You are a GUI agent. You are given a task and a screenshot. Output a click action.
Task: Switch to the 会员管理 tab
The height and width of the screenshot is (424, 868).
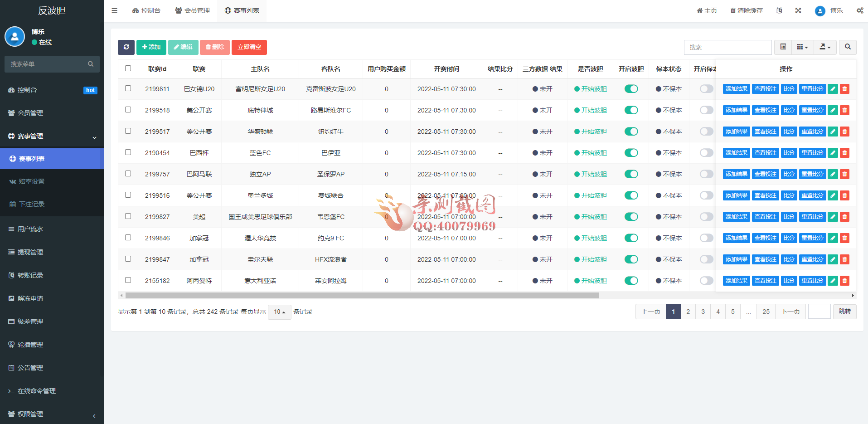(x=192, y=10)
